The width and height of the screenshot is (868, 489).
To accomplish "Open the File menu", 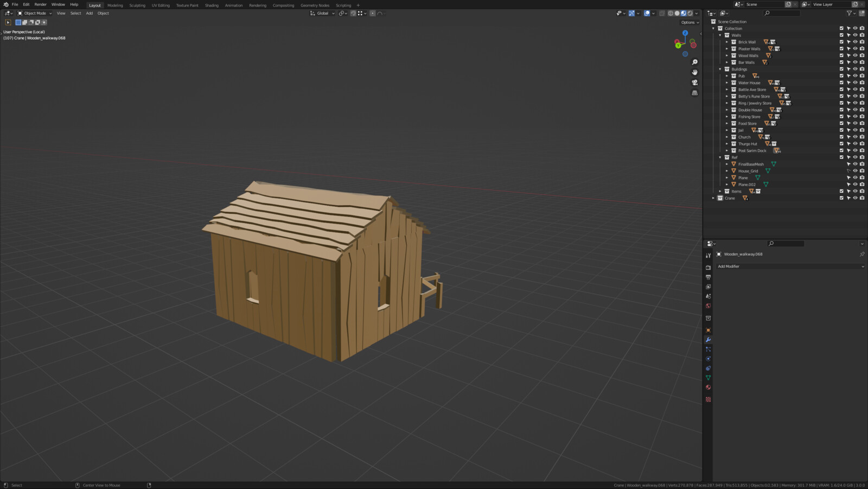I will point(15,4).
